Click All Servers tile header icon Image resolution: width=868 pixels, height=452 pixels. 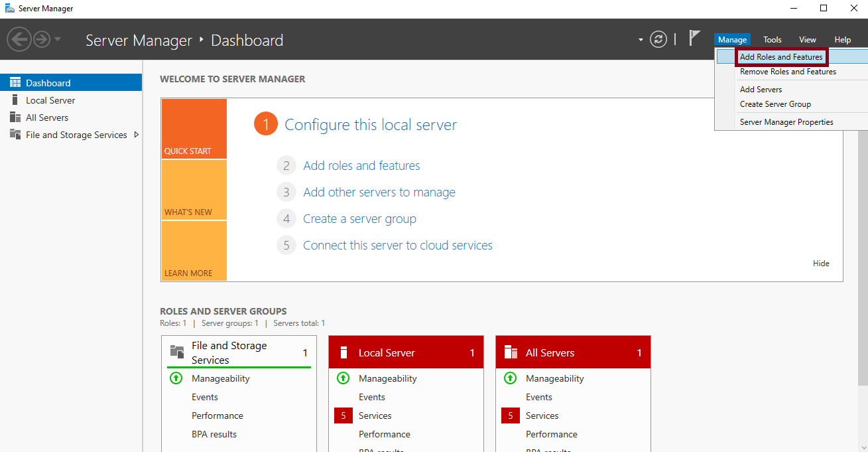(511, 352)
